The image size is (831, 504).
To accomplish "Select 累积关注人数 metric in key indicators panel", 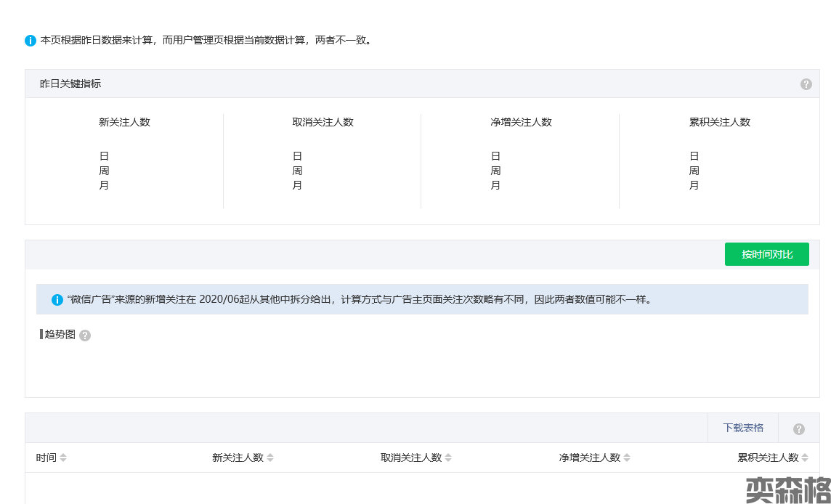I will [719, 122].
